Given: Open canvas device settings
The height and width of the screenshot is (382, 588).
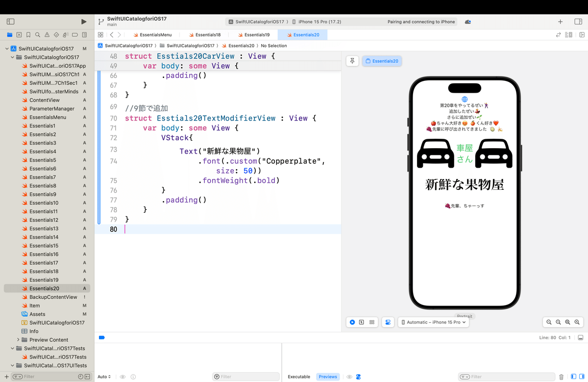Looking at the screenshot, I should (x=388, y=322).
